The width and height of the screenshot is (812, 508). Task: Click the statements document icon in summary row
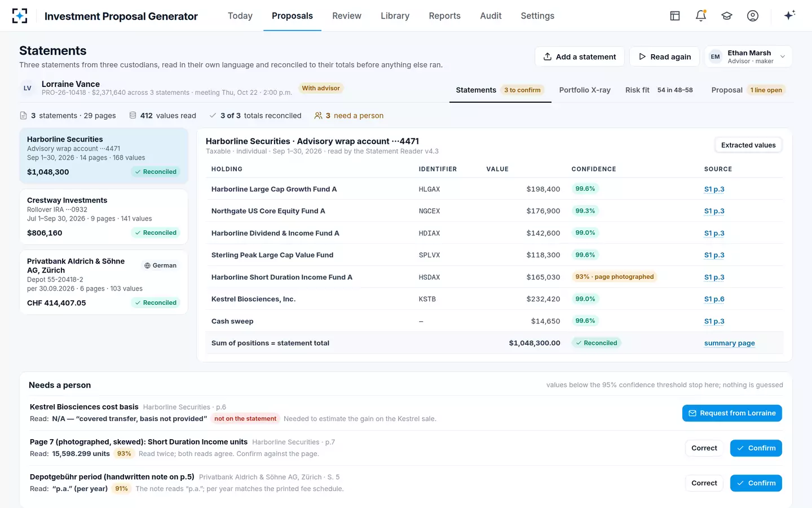(x=23, y=116)
